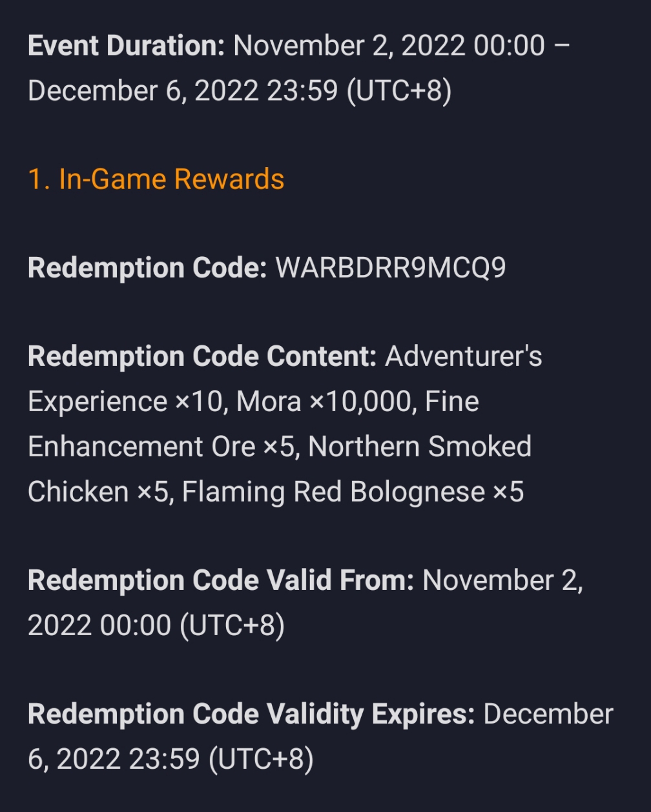Screen dimensions: 651x812
Task: Click the Experience ×10 reward text
Action: click(x=125, y=401)
